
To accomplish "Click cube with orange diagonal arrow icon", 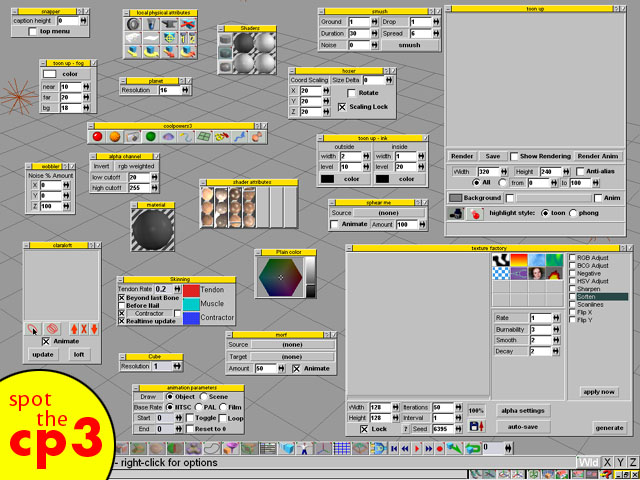I will 169,52.
